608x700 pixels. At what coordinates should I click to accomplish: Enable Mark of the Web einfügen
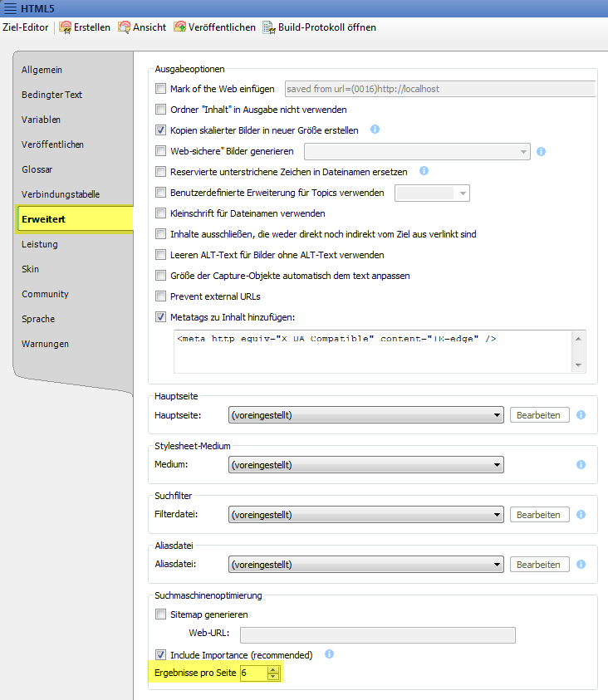(161, 89)
